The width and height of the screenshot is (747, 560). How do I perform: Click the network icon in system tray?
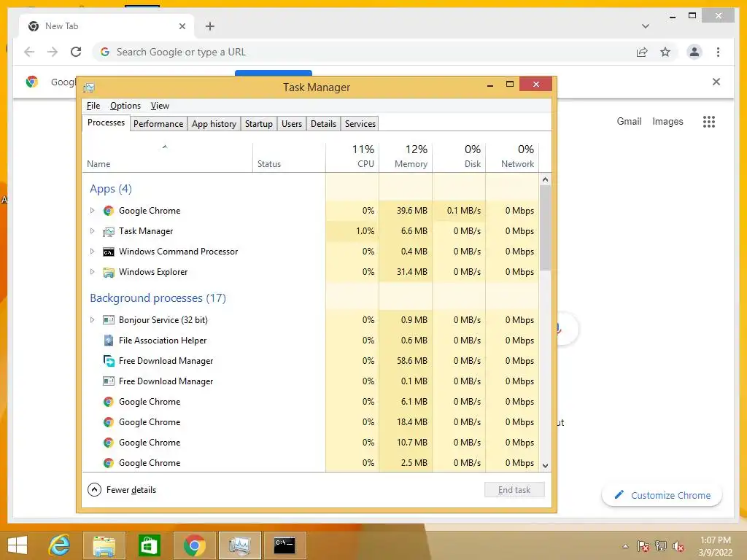coord(661,546)
